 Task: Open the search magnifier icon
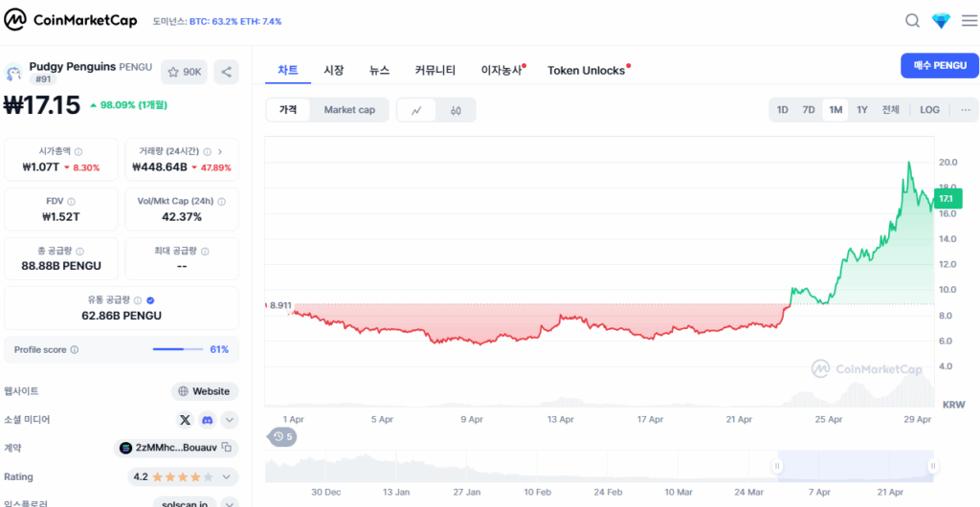click(912, 21)
